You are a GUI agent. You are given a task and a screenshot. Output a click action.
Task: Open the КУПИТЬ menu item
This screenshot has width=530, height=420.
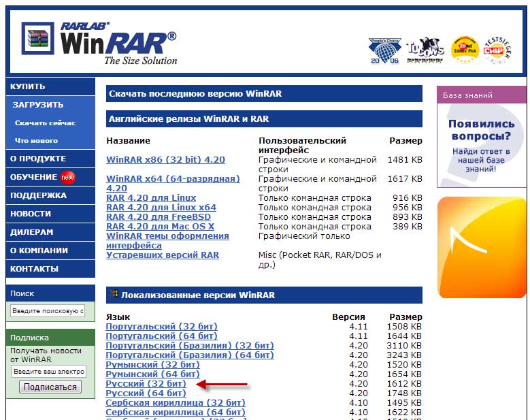(50, 86)
